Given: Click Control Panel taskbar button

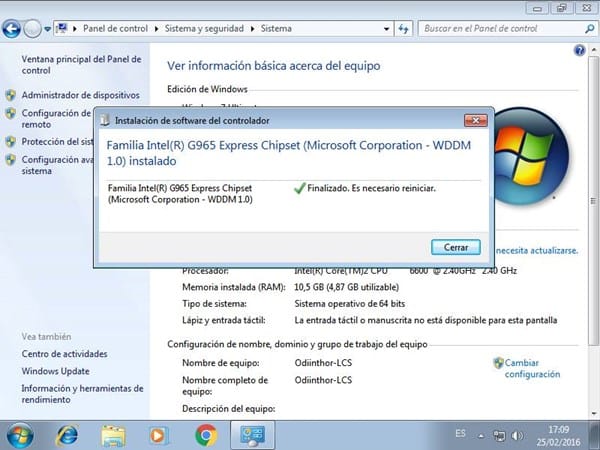Looking at the screenshot, I should (253, 435).
